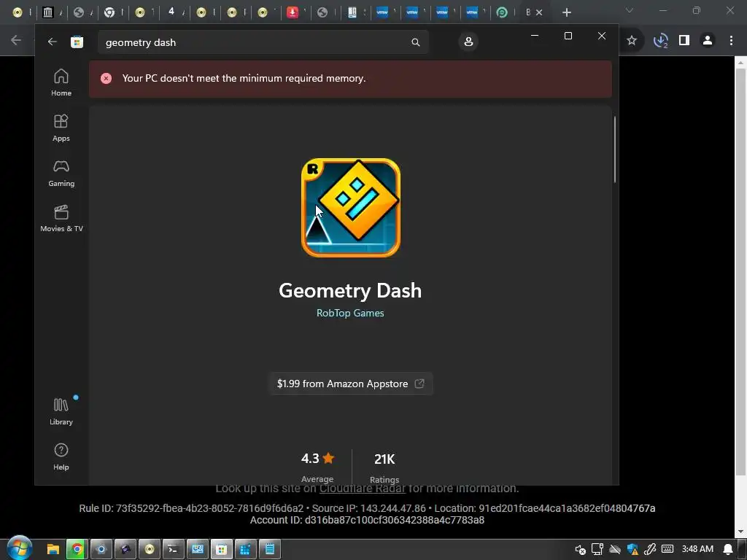The width and height of the screenshot is (747, 560).
Task: Open Chrome's downloads icon in the toolbar
Action: tap(660, 41)
